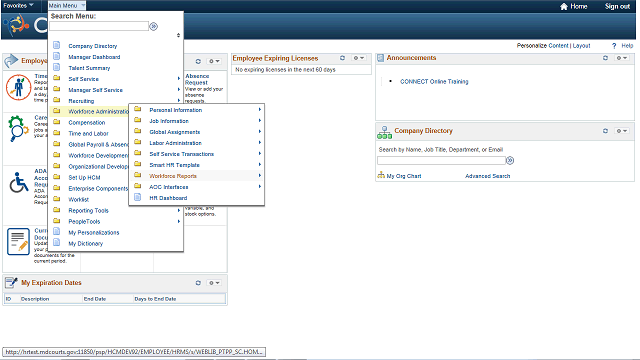Expand the Global Assignments submenu arrow
640x360 pixels.
(x=260, y=131)
